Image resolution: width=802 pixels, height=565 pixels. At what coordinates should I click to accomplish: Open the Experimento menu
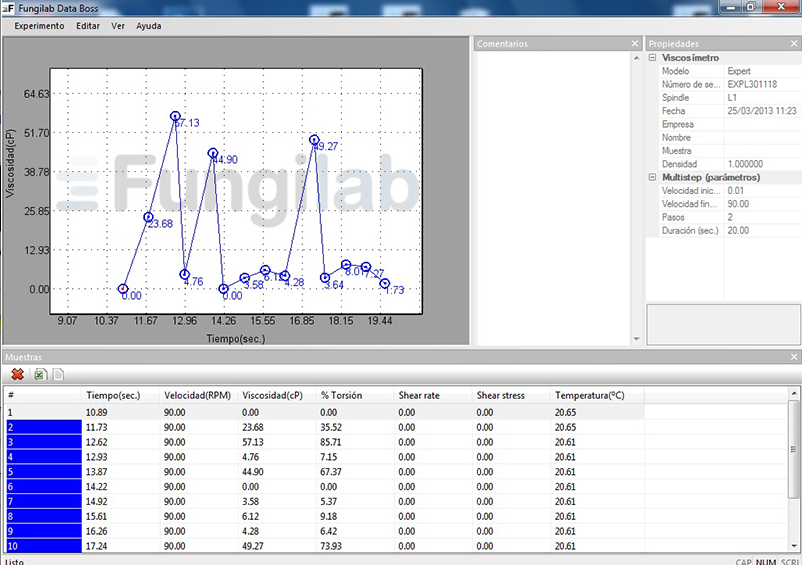pos(38,26)
